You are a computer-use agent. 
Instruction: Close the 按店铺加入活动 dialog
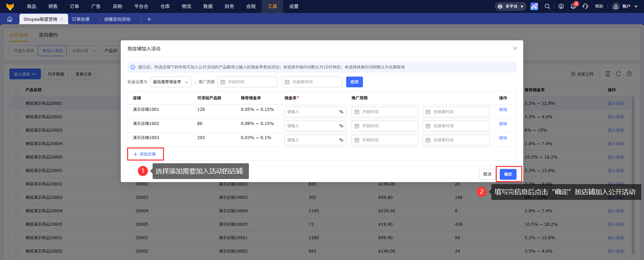point(515,49)
